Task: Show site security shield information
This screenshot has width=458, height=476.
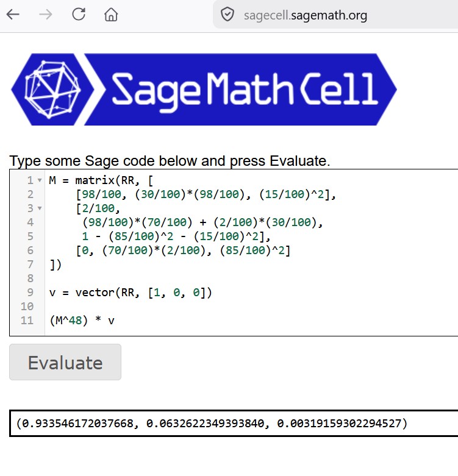Action: pos(227,15)
